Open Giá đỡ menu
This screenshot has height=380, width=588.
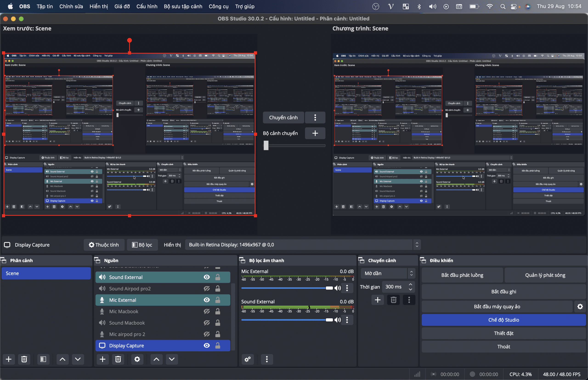click(x=122, y=6)
